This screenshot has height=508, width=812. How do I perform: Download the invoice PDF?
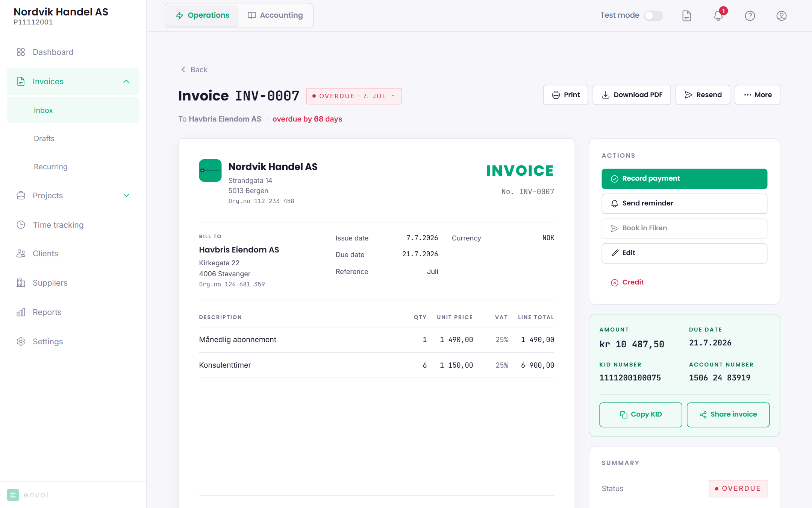pyautogui.click(x=632, y=95)
